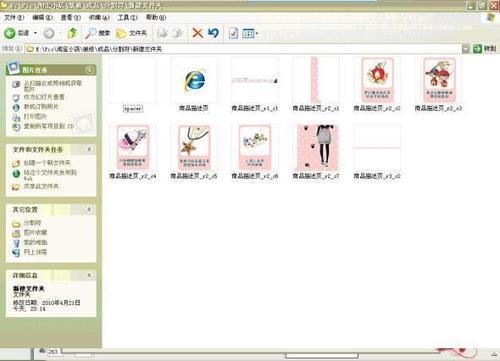Select thumbnail 商品描述页_r2_c3 cartoon kids image
The width and height of the screenshot is (500, 361).
click(438, 80)
